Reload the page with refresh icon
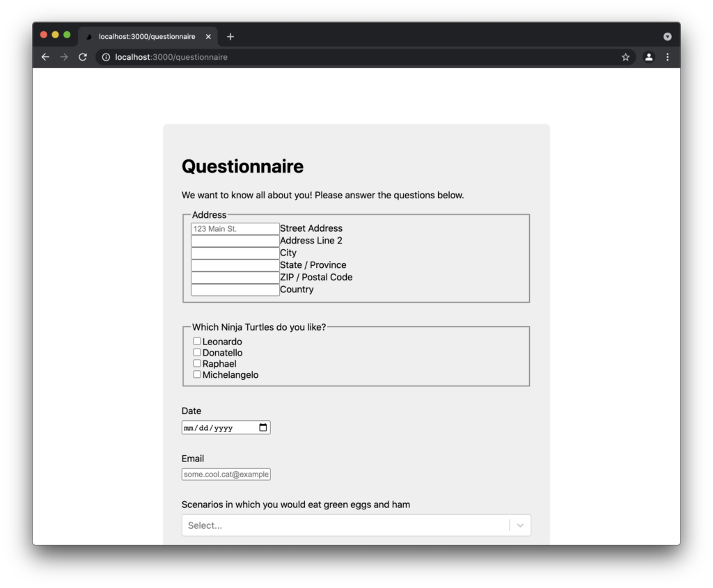This screenshot has height=588, width=713. [x=82, y=57]
